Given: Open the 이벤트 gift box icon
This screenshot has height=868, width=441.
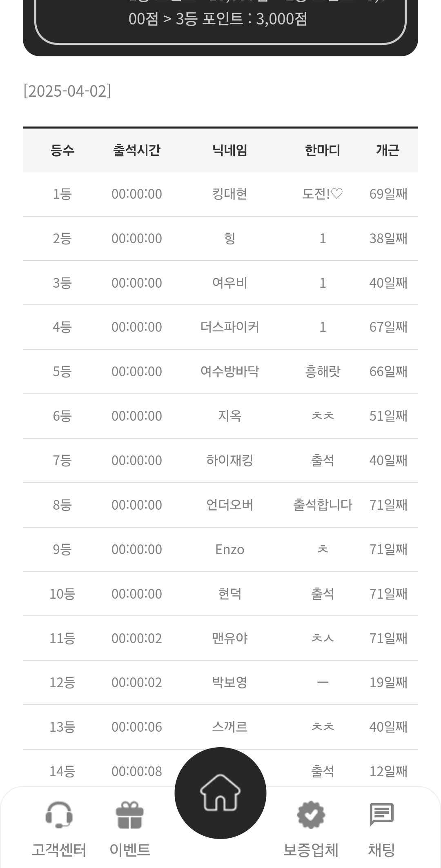Looking at the screenshot, I should point(130,815).
